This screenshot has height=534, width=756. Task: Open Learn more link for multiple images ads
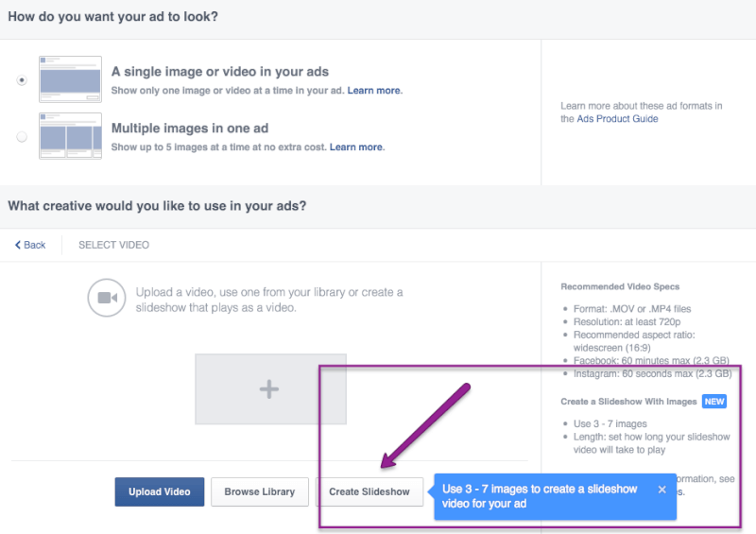click(356, 147)
